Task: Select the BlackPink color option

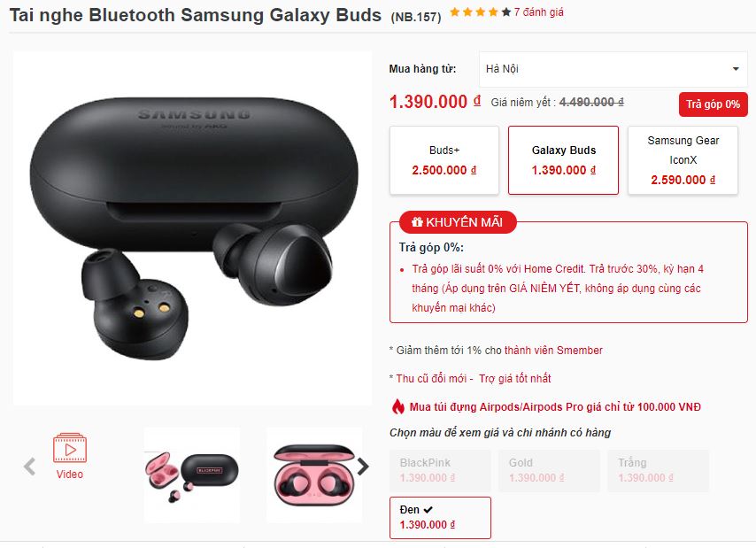Action: pos(440,470)
